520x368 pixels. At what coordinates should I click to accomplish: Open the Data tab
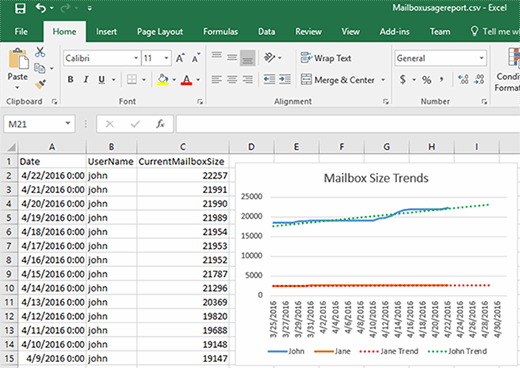click(266, 32)
